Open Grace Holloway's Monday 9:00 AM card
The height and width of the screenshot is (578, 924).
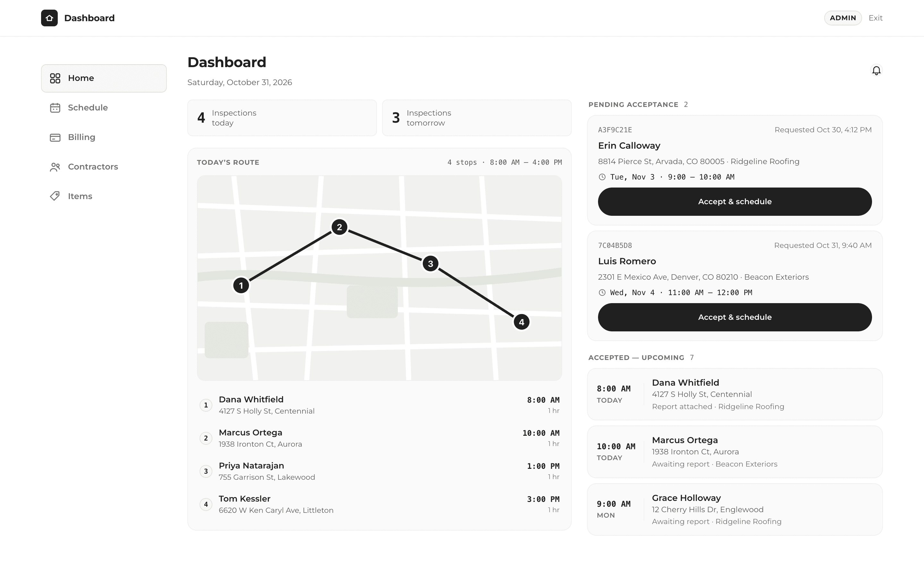coord(735,510)
